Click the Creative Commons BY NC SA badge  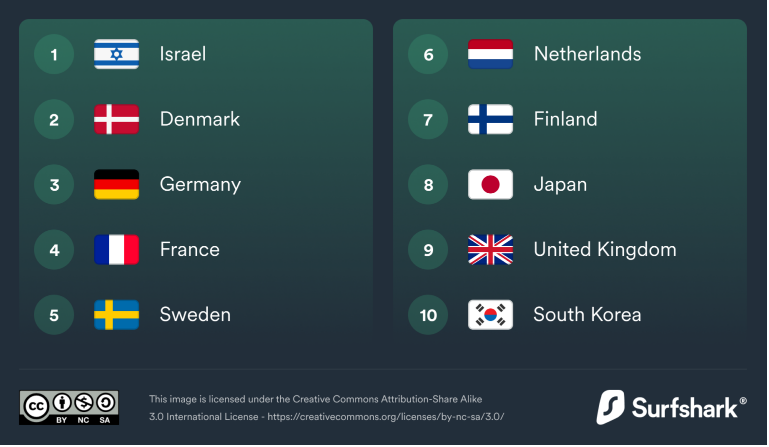[x=69, y=408]
